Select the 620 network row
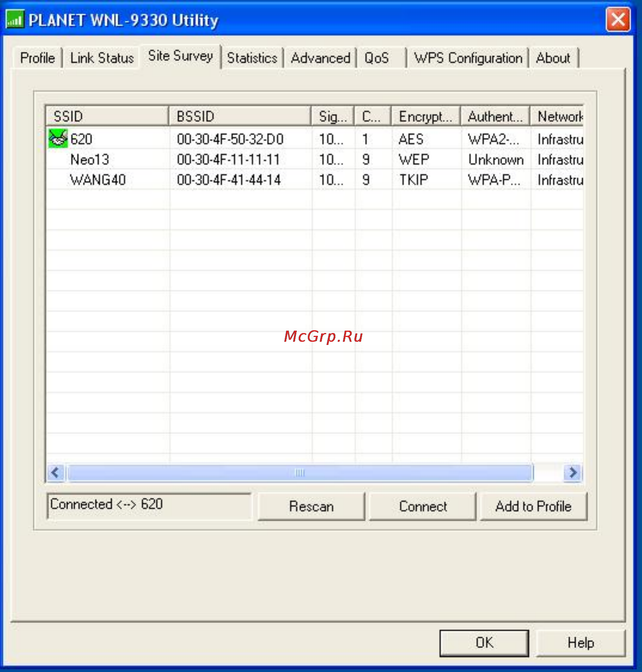This screenshot has height=672, width=642. [315, 139]
